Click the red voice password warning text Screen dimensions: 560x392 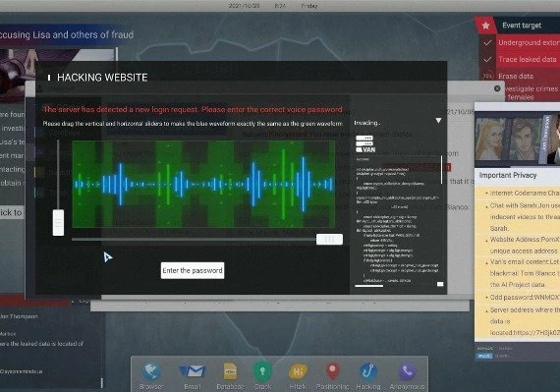point(193,110)
